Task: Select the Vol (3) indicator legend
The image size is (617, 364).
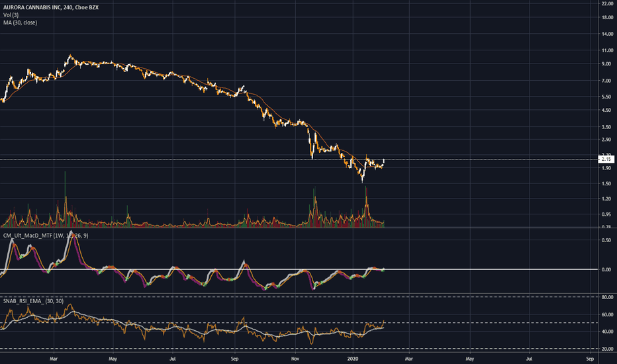Action: coord(11,15)
